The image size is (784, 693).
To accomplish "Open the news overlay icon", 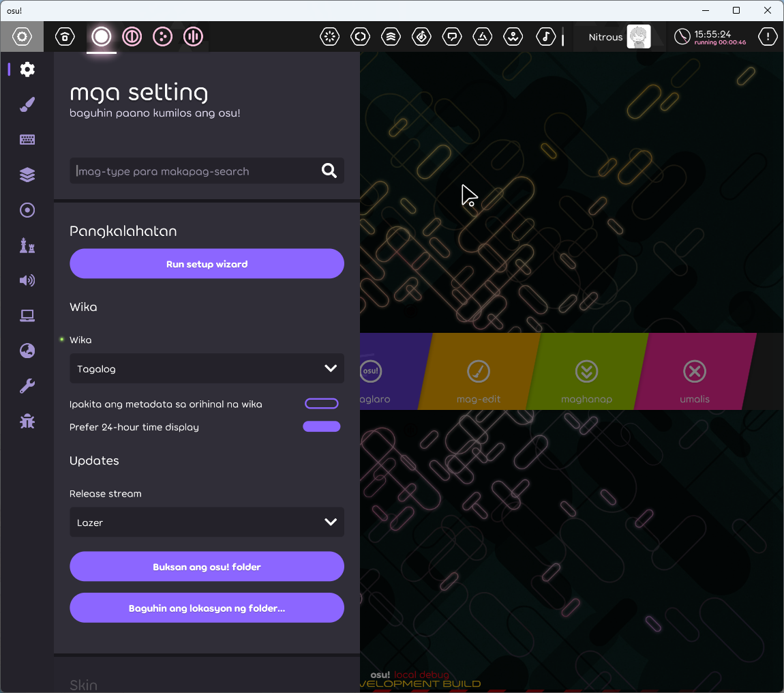I will coord(330,37).
